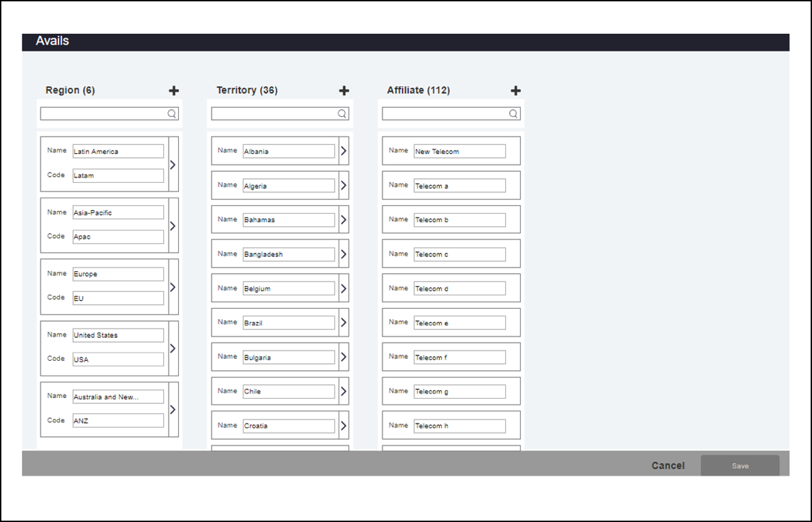Image resolution: width=812 pixels, height=522 pixels.
Task: Expand the United States region chevron
Action: (173, 348)
